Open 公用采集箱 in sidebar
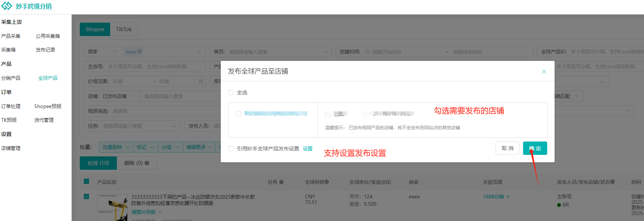Viewport: 644px width, 221px height. point(48,36)
